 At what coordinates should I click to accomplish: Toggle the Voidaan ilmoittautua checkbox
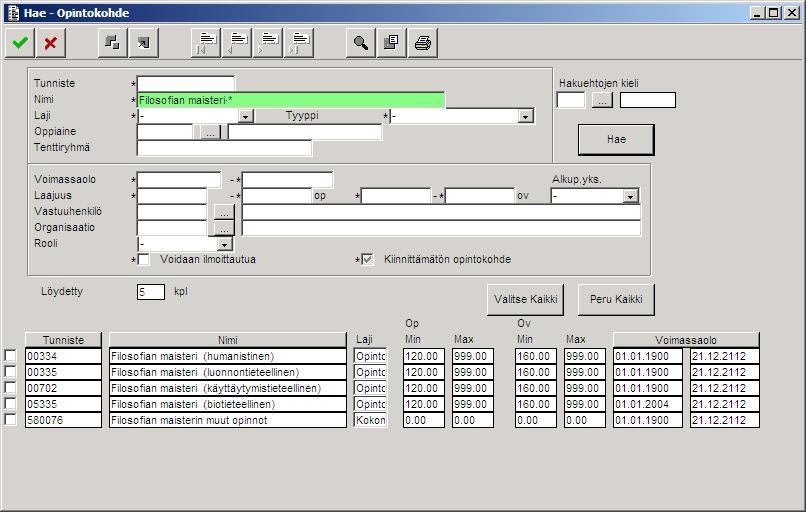tap(144, 260)
